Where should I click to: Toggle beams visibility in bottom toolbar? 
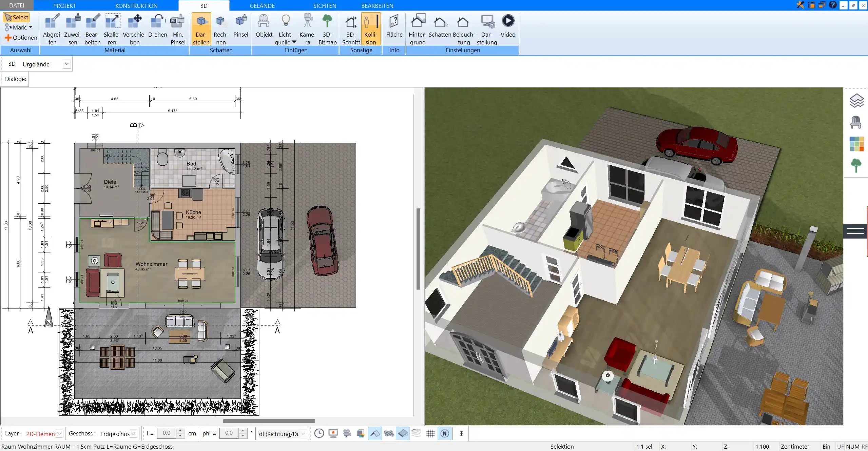tap(389, 433)
